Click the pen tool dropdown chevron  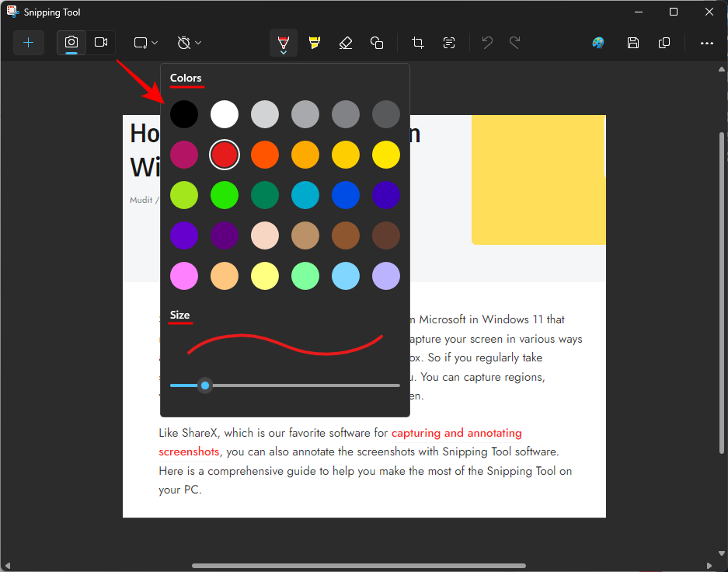[284, 53]
